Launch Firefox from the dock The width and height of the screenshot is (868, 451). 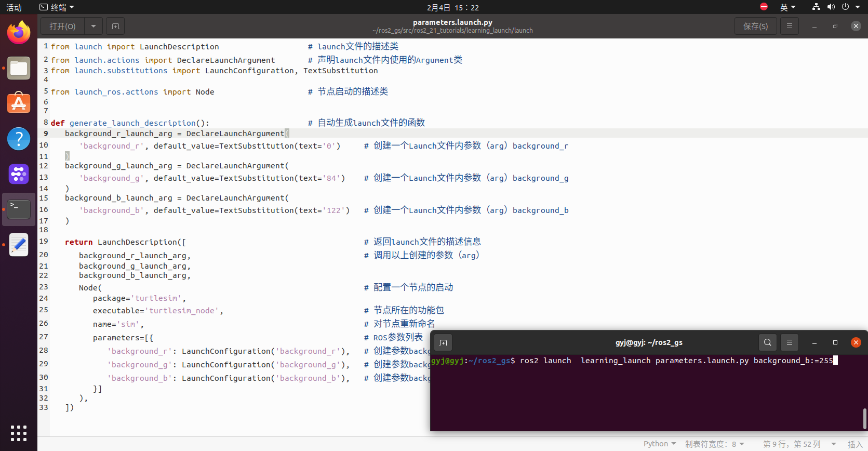19,33
